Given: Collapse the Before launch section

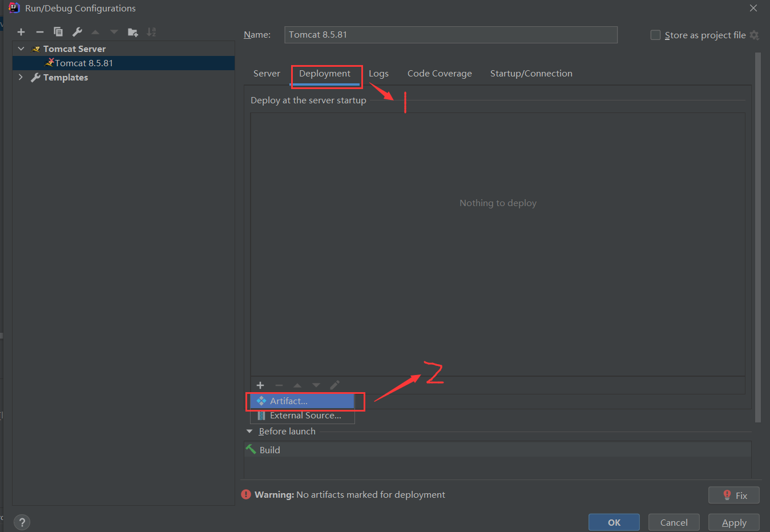Looking at the screenshot, I should click(x=249, y=432).
